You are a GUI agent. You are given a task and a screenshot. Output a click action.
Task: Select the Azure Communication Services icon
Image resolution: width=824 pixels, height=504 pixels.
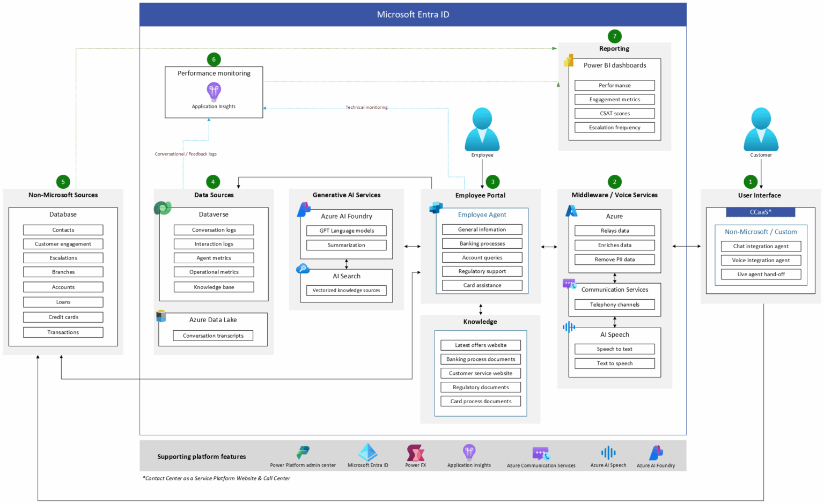(540, 452)
